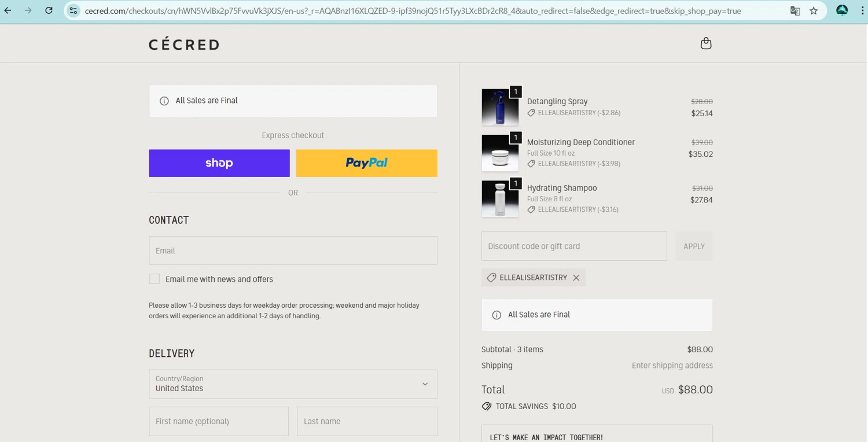This screenshot has height=442, width=868.
Task: Click the Subtotal · 3 items label
Action: [x=512, y=349]
